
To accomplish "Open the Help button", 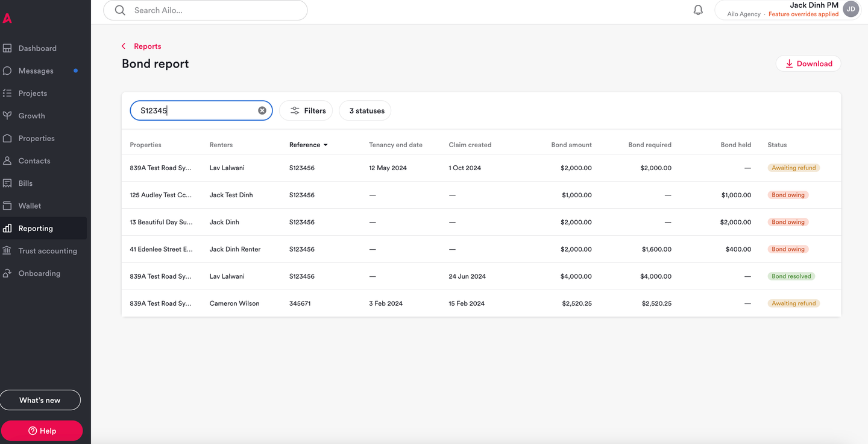I will click(x=42, y=431).
